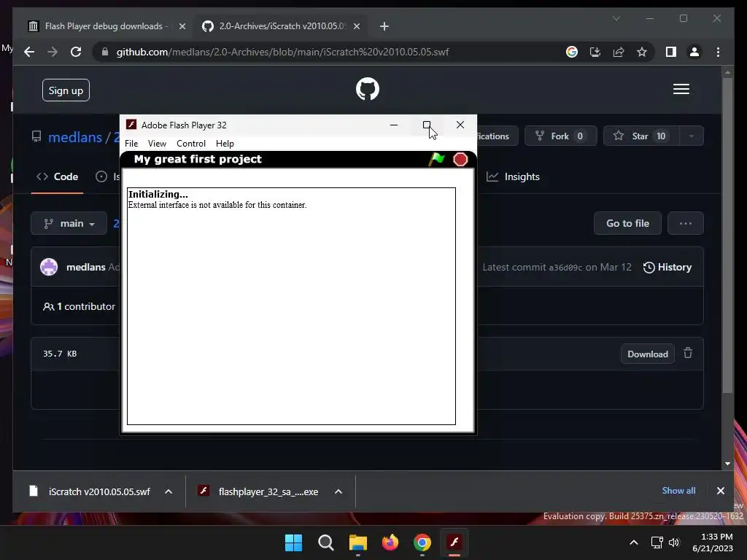Show hidden system tray icons
Viewport: 747px width, 560px height.
coord(634,542)
